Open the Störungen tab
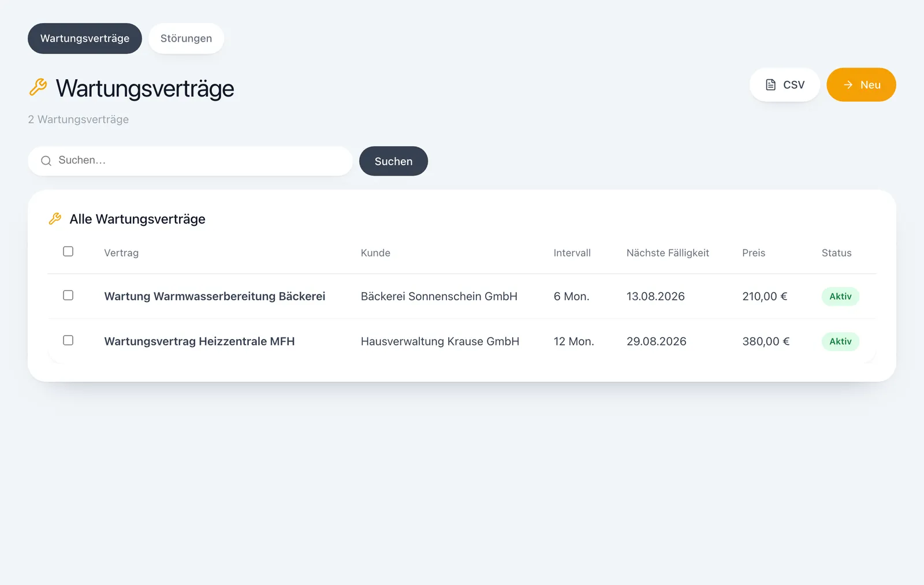Viewport: 924px width, 585px height. point(186,39)
